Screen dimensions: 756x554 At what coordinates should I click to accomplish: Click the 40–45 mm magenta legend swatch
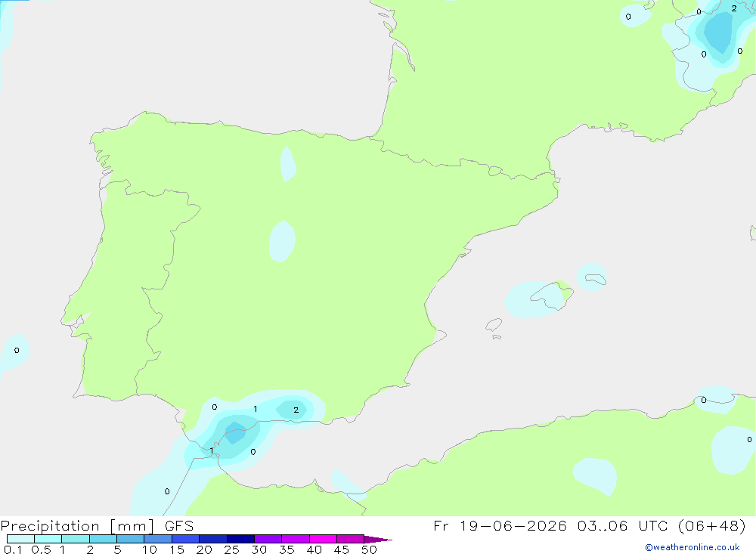323,539
